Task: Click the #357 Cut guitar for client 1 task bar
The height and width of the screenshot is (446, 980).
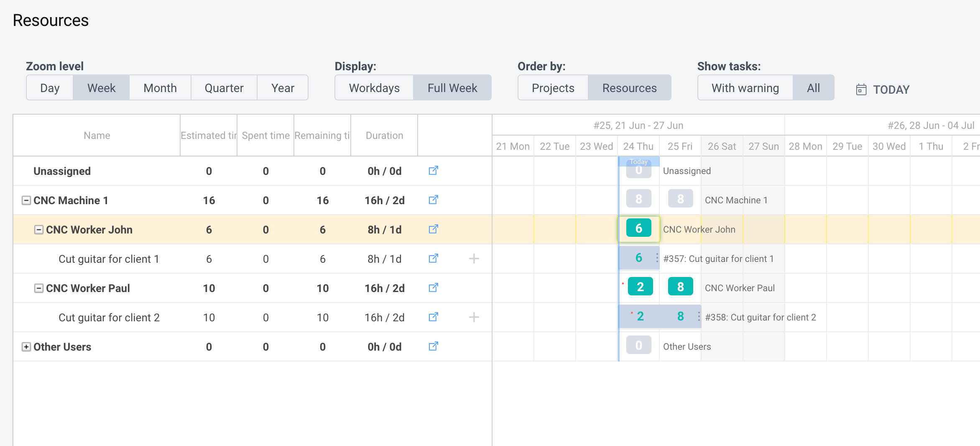Action: [x=639, y=258]
